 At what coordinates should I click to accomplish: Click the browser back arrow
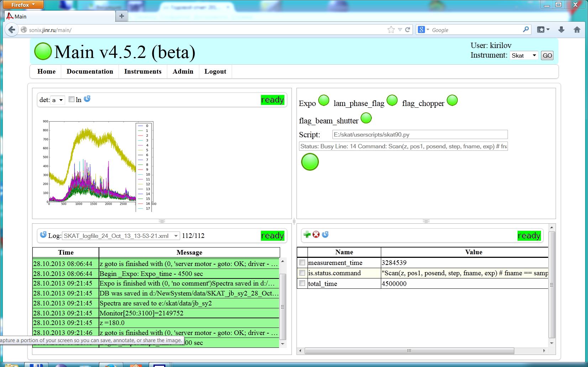12,30
